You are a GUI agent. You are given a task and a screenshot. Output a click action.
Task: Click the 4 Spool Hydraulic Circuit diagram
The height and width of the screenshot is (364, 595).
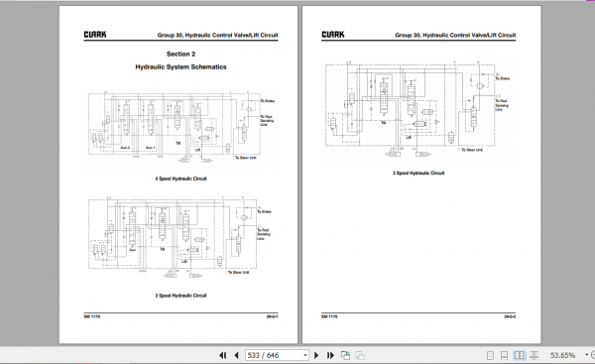pyautogui.click(x=180, y=127)
